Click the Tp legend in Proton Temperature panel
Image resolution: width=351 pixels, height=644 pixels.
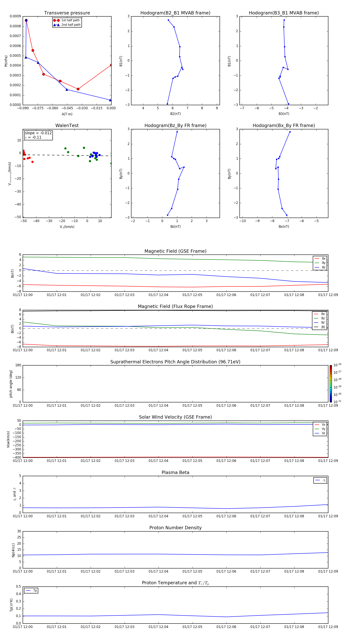(31, 591)
